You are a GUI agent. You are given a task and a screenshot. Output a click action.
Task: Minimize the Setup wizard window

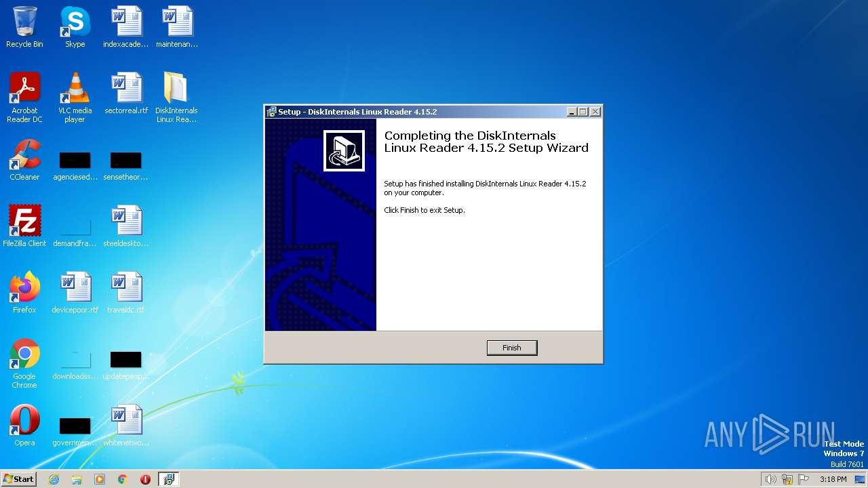tap(572, 112)
